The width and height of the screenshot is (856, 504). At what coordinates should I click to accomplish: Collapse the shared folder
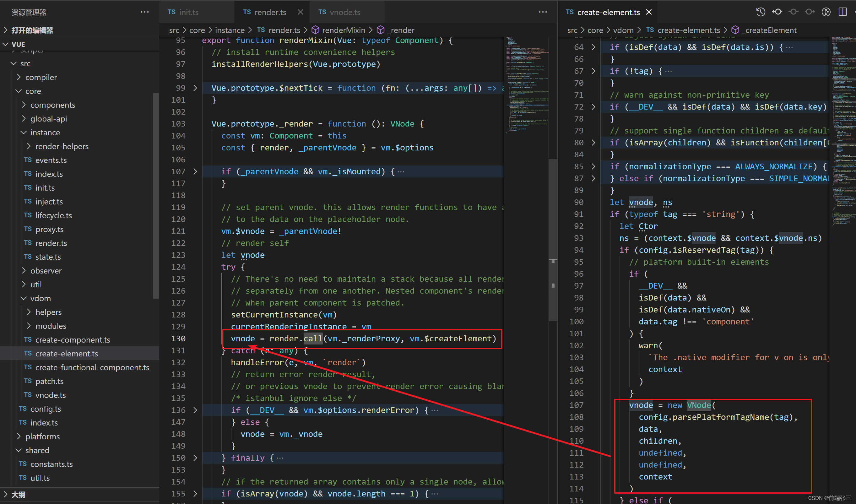pyautogui.click(x=79, y=450)
